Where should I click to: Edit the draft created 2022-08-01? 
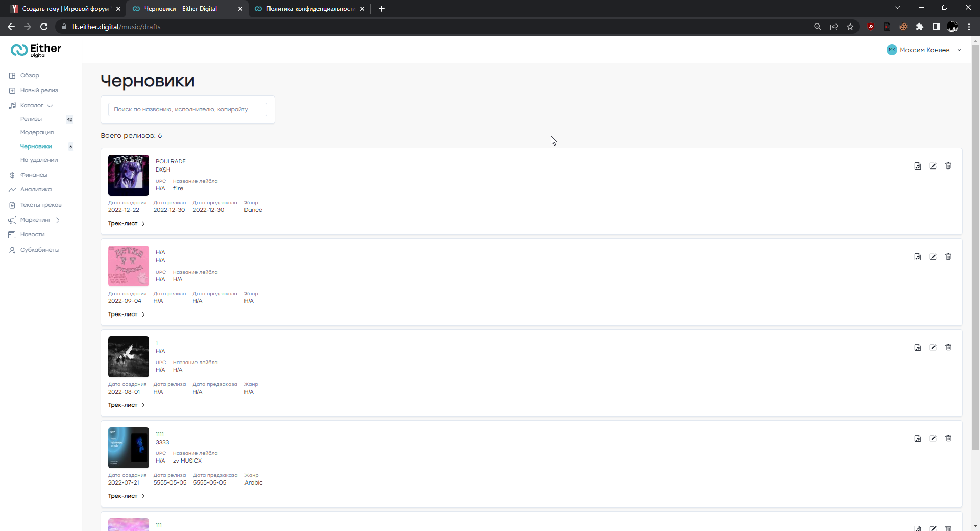click(933, 348)
